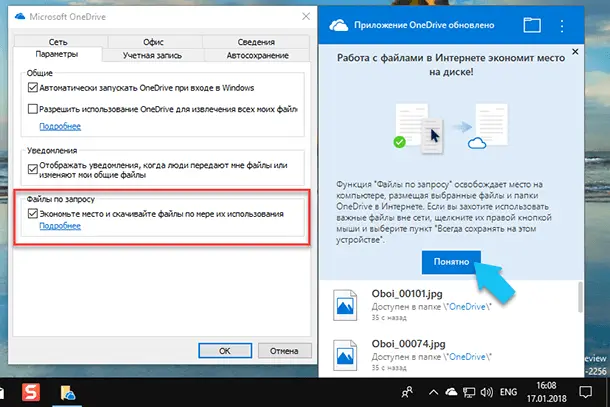Toggle auto-start OneDrive at Windows sign-in checkbox

point(34,89)
